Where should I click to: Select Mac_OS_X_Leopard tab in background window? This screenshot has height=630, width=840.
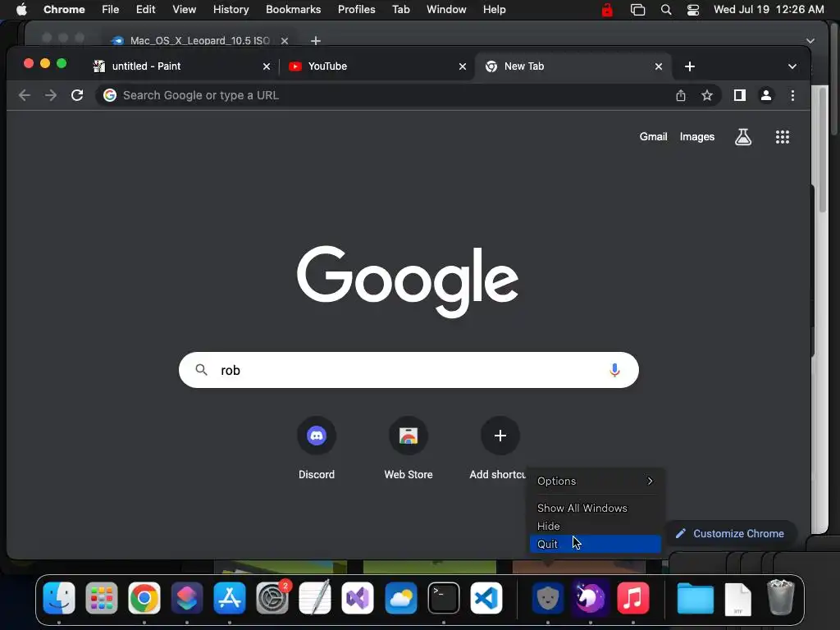[199, 41]
